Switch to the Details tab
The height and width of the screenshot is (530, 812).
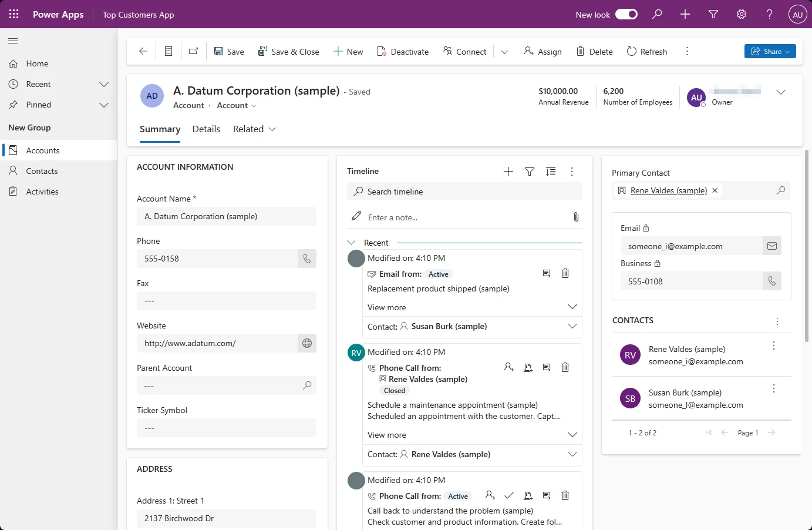coord(206,129)
